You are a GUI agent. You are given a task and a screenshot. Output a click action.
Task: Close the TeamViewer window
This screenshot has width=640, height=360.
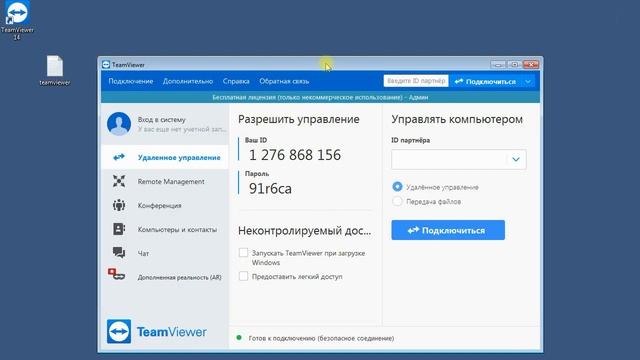click(531, 64)
